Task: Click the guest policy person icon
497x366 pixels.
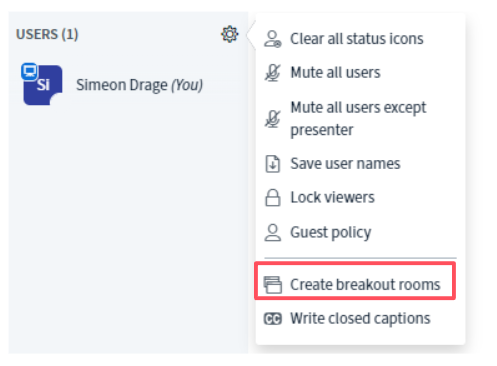Action: [273, 232]
